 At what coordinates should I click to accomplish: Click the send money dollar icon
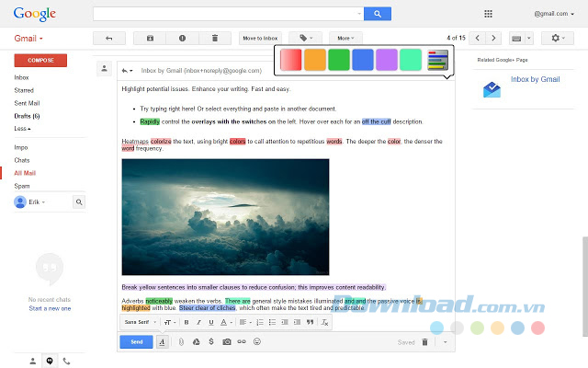[x=211, y=341]
